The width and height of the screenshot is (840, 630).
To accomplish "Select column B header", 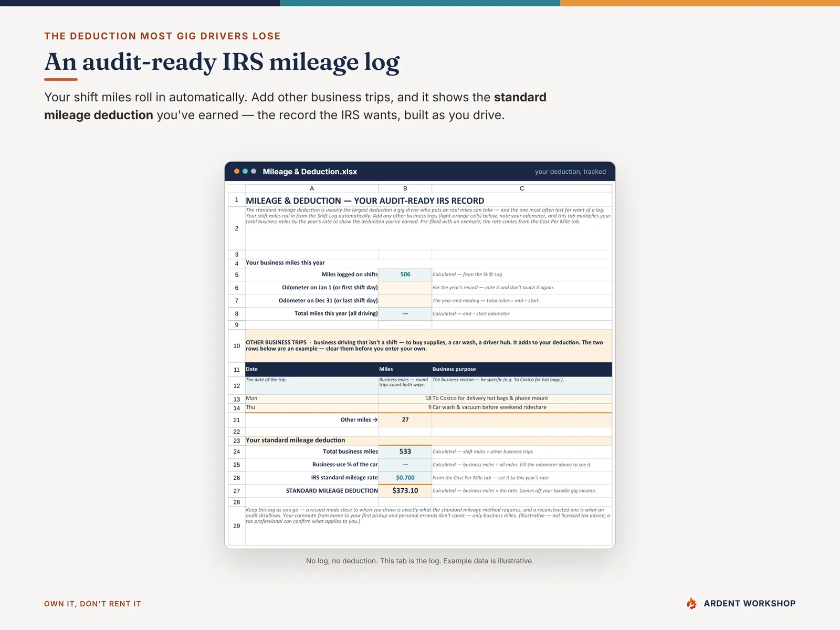I will pos(405,188).
